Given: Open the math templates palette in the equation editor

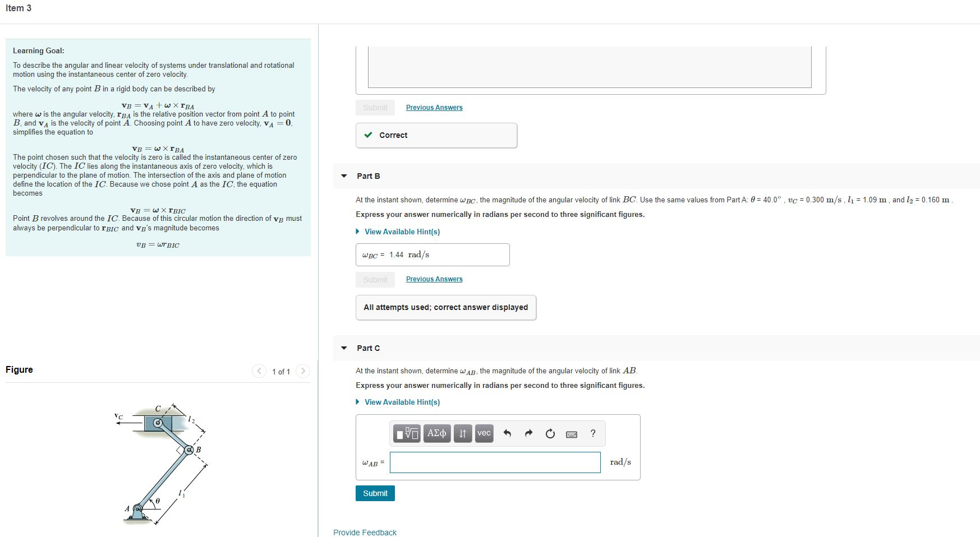Looking at the screenshot, I should click(x=407, y=433).
